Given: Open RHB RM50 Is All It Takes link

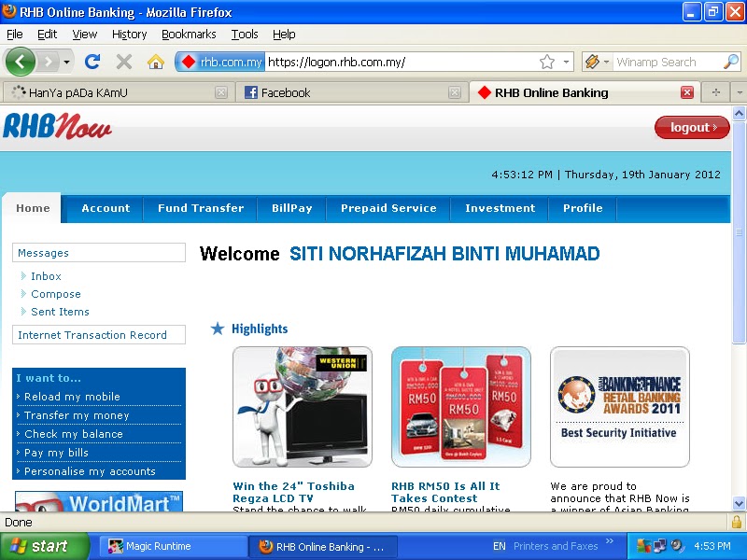Looking at the screenshot, I should coord(445,493).
